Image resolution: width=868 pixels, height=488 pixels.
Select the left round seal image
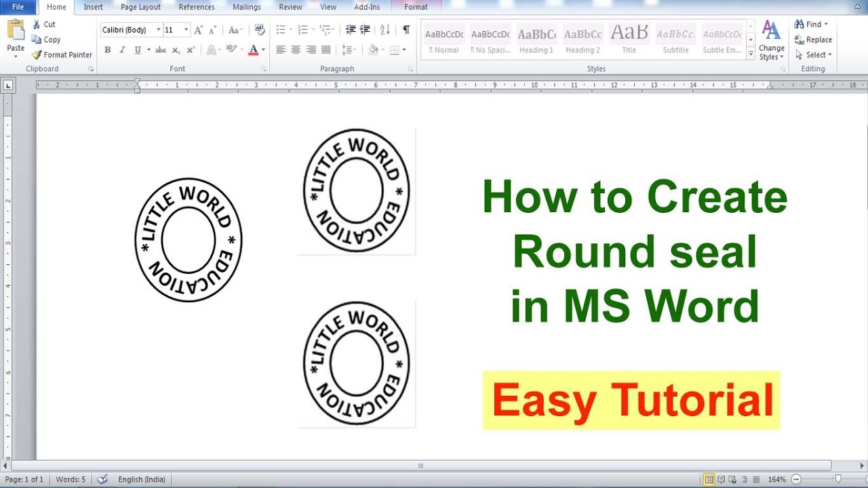coord(189,240)
